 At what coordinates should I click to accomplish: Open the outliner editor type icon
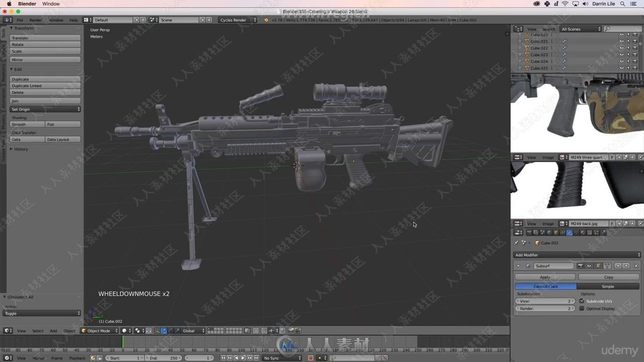click(x=518, y=29)
